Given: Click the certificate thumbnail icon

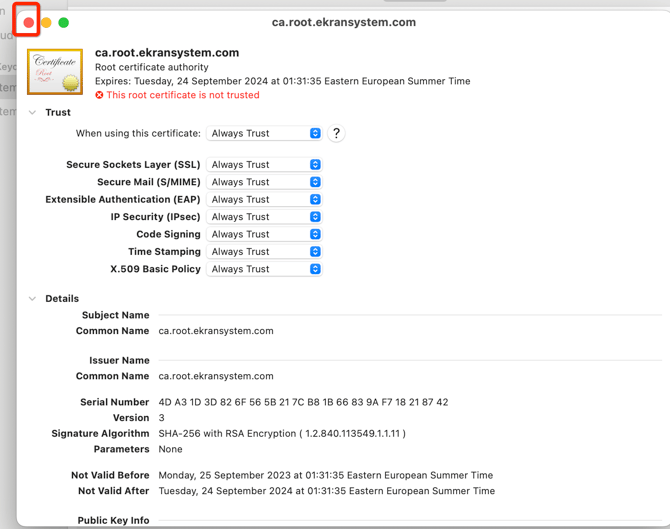Looking at the screenshot, I should [x=55, y=72].
